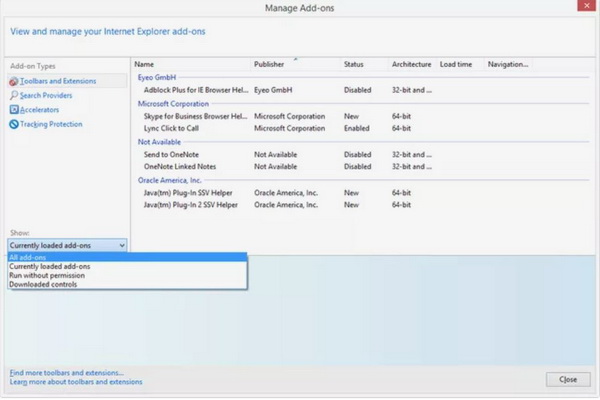
Task: Select the OneNote Linked Notes row
Action: [x=362, y=167]
